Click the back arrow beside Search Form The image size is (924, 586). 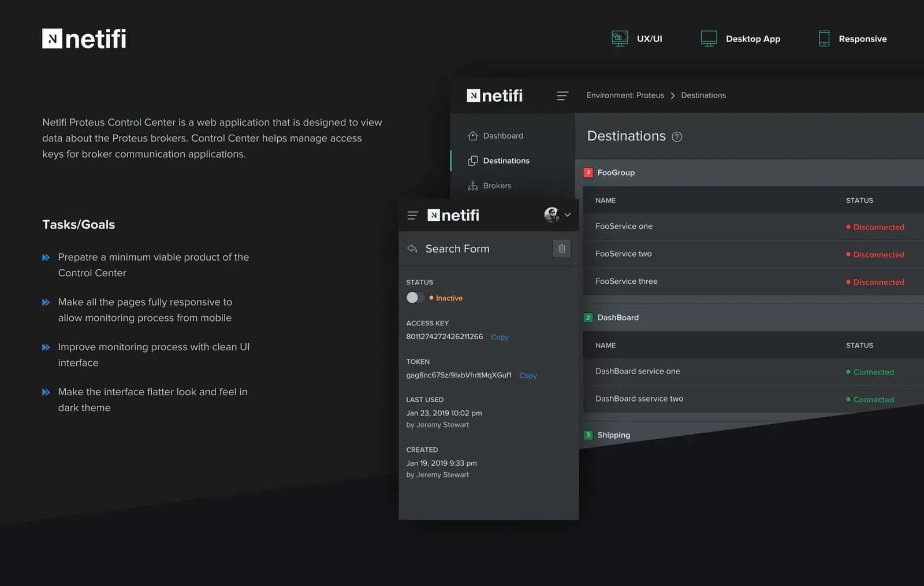tap(412, 249)
